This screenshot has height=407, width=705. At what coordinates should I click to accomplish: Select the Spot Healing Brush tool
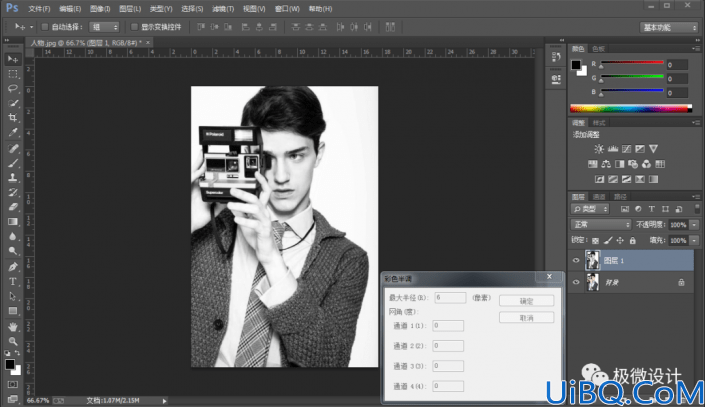click(13, 148)
